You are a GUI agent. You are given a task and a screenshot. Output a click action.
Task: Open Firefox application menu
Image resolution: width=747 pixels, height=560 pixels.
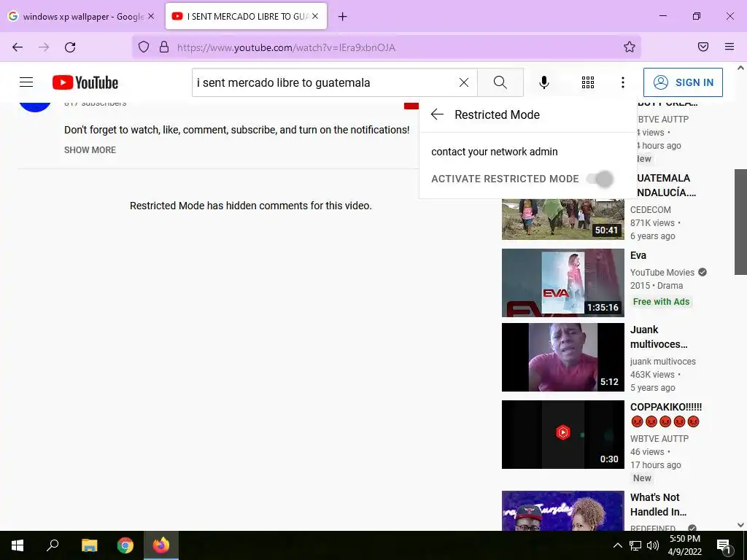tap(729, 47)
